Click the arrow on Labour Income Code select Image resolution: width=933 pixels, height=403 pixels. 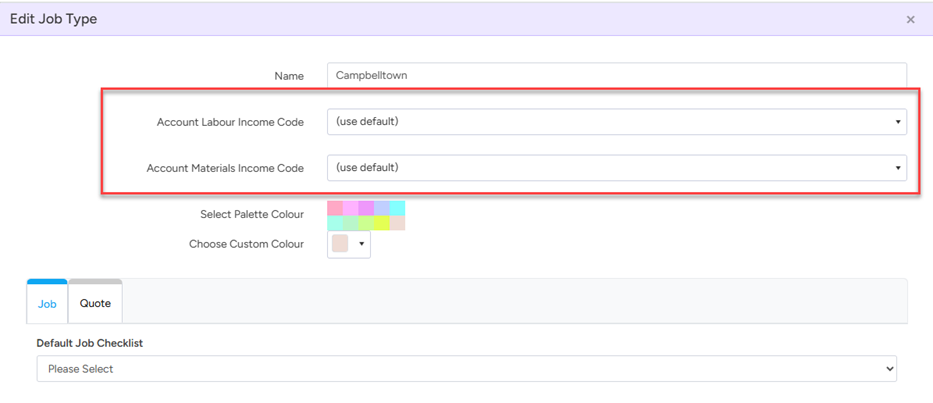[897, 122]
